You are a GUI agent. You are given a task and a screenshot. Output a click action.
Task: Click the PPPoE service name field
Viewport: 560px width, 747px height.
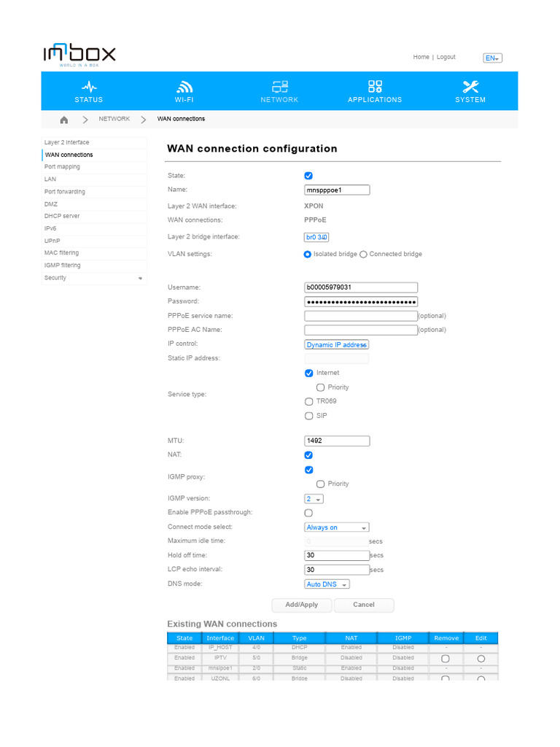(x=361, y=316)
